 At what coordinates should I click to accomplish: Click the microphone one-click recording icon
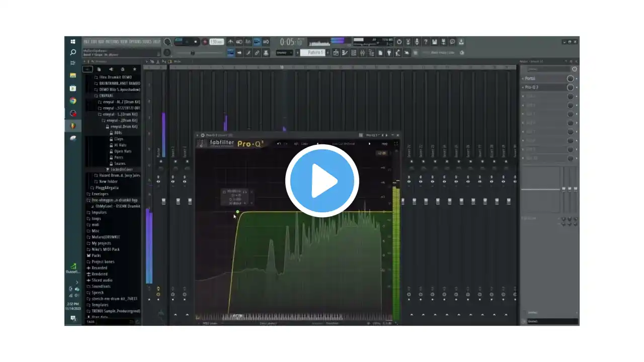417,42
